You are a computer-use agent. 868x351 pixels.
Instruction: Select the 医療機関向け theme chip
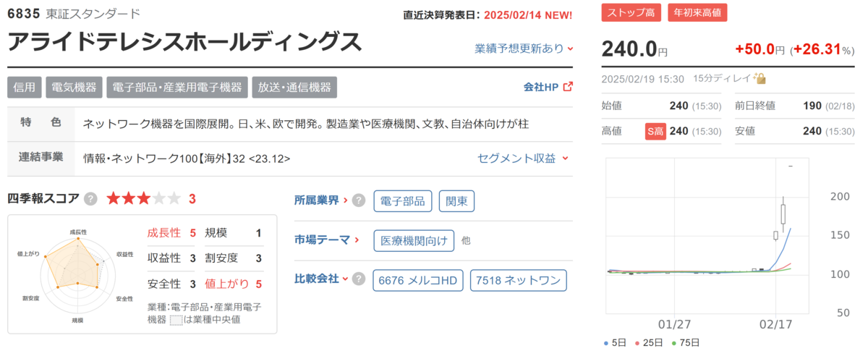(x=414, y=240)
